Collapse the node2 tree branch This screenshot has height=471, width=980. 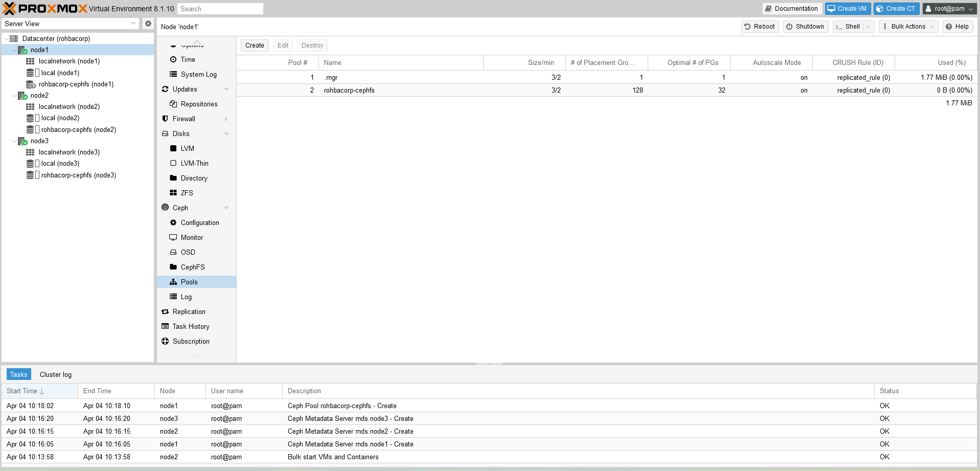(14, 96)
